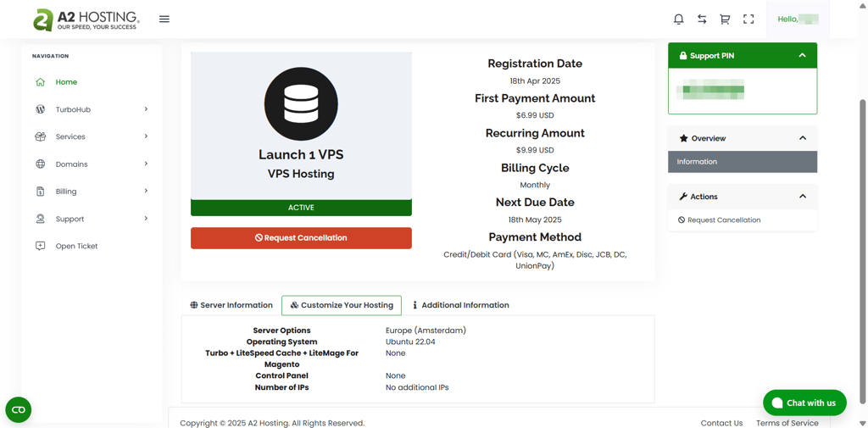Click the 18th Apr 2025 registration date
Image resolution: width=868 pixels, height=428 pixels.
pyautogui.click(x=535, y=81)
